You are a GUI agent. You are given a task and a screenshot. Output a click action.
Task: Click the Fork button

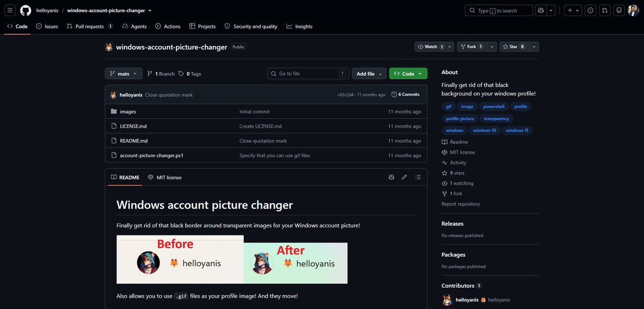(472, 47)
